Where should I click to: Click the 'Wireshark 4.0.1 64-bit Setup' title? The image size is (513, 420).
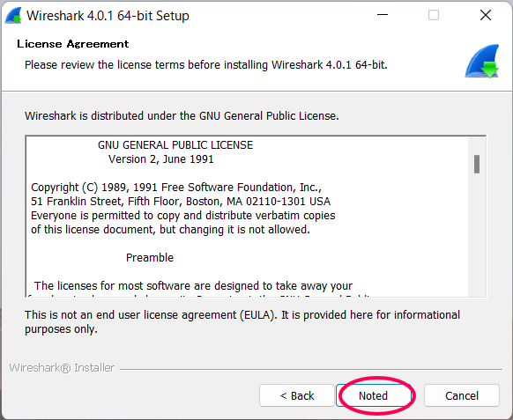point(108,16)
